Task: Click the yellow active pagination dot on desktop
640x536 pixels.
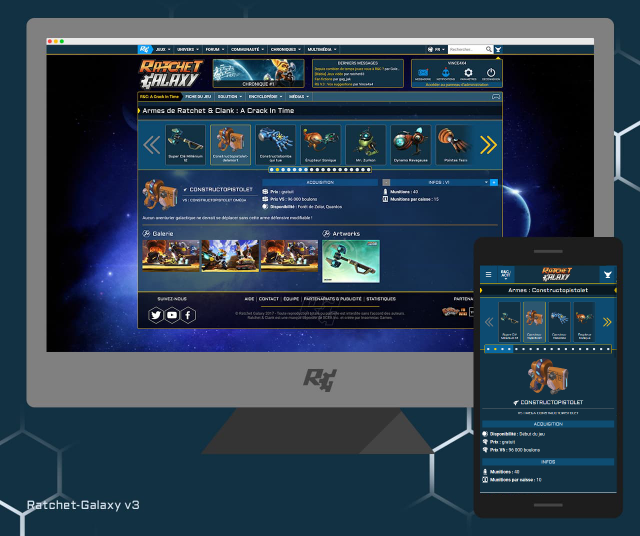Action: point(278,169)
